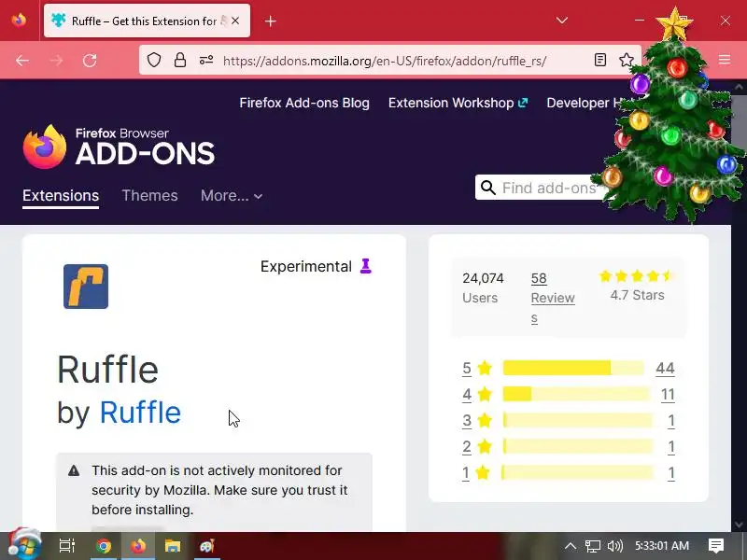This screenshot has width=747, height=560.
Task: Click the search magnifier icon
Action: pyautogui.click(x=487, y=188)
